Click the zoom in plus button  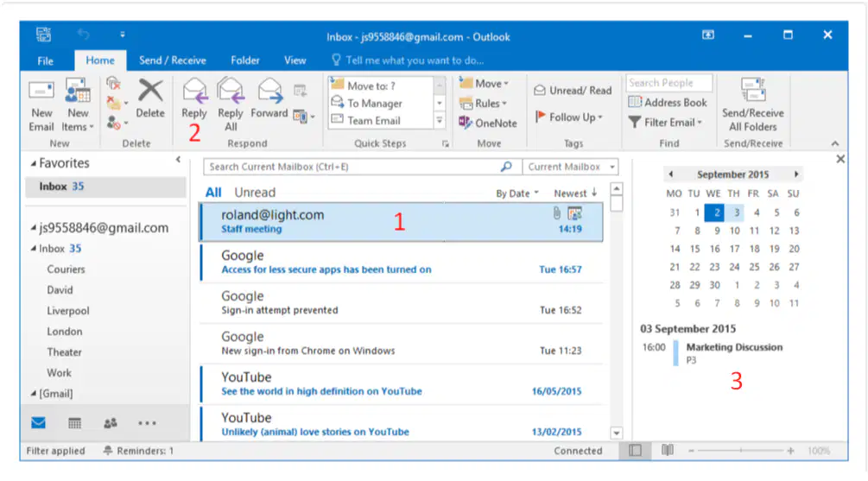(790, 451)
